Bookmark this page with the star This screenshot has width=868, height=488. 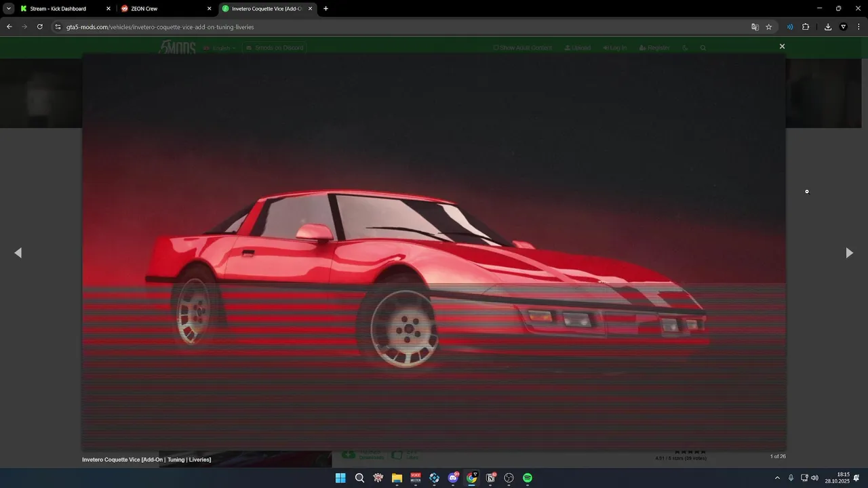pyautogui.click(x=769, y=27)
